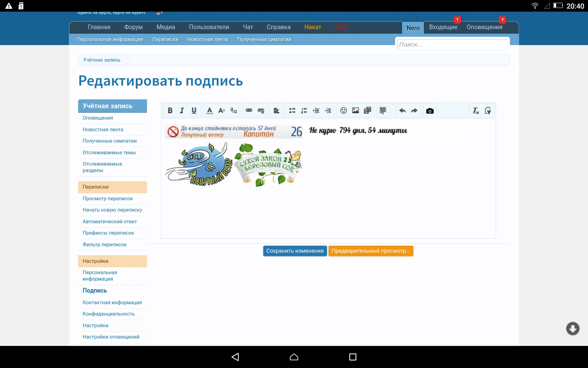Open Входящие with the notification badge

[443, 27]
